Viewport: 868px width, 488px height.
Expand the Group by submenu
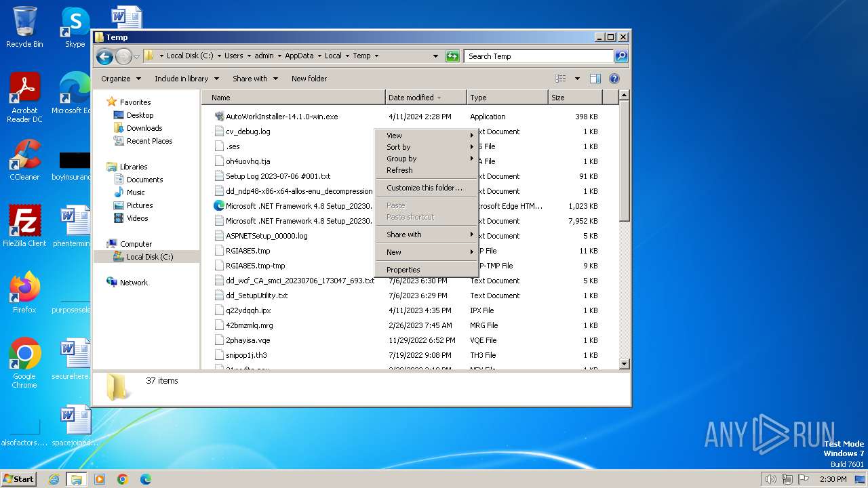coord(427,159)
